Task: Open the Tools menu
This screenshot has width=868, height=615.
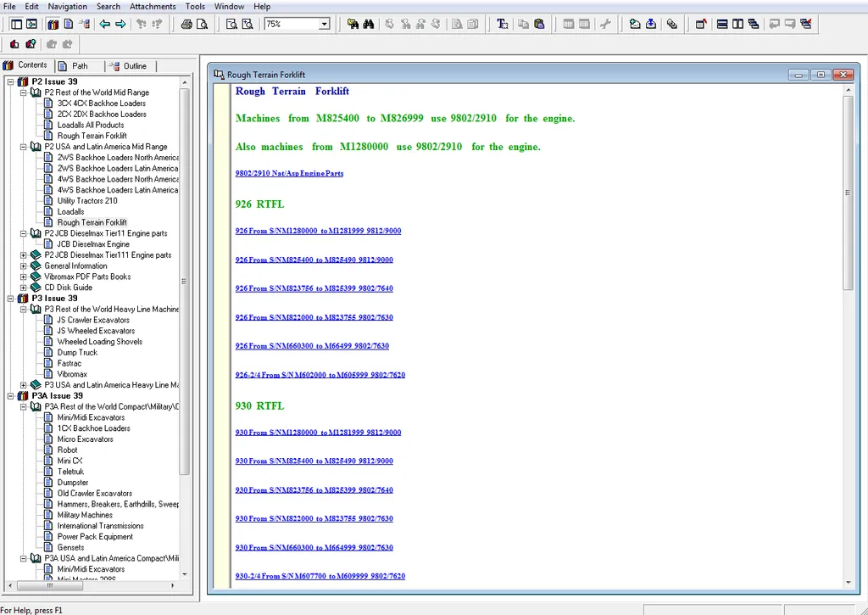Action: [x=195, y=7]
